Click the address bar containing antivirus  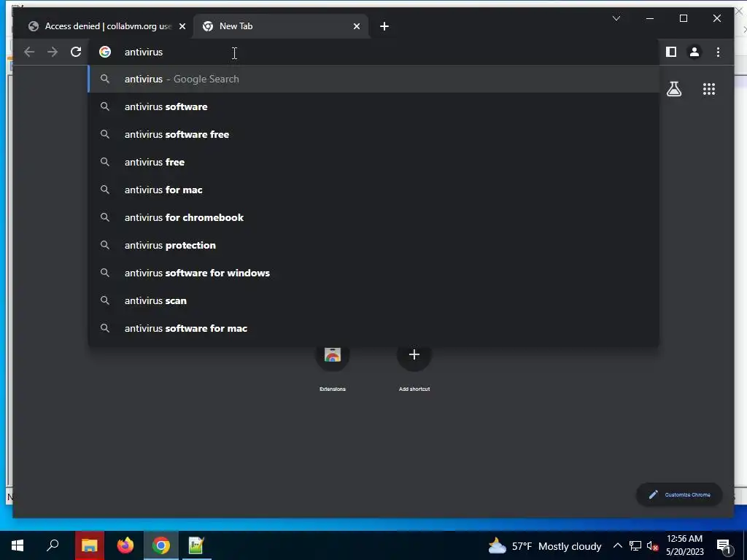[374, 52]
